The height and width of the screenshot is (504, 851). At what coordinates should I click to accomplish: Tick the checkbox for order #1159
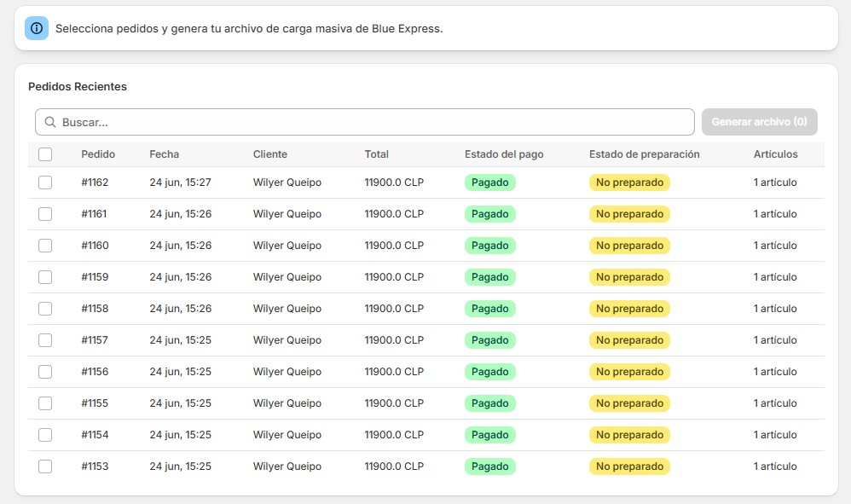pos(45,276)
